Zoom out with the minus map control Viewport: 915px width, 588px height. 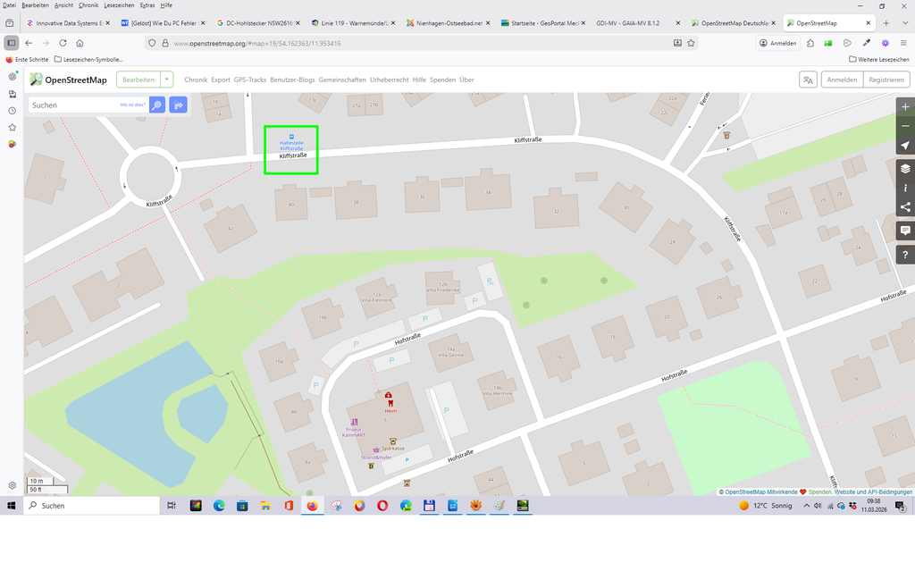pos(905,126)
